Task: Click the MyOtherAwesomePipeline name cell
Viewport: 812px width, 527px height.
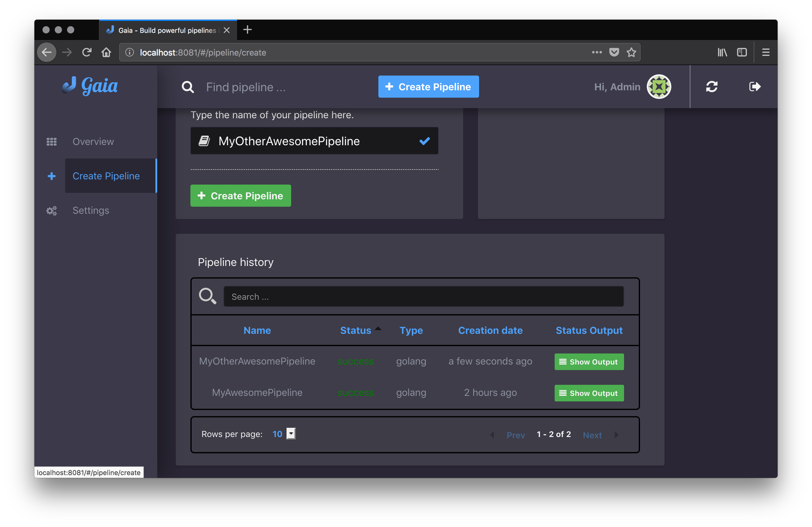Action: point(257,361)
